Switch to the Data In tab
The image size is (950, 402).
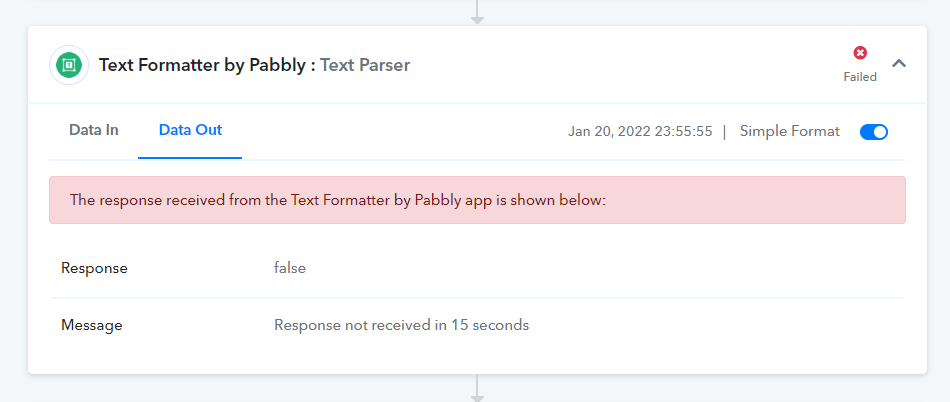point(93,130)
